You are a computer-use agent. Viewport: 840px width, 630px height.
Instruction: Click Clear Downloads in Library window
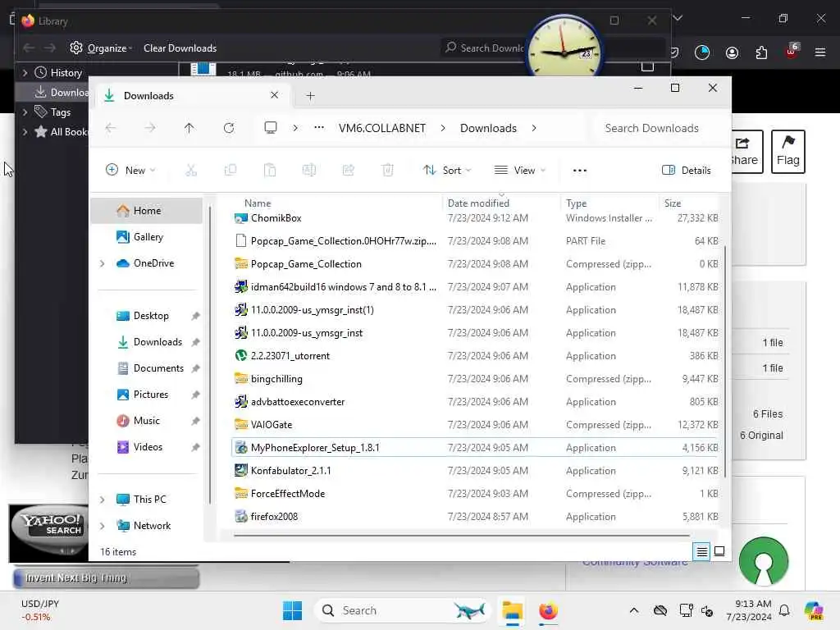[180, 48]
